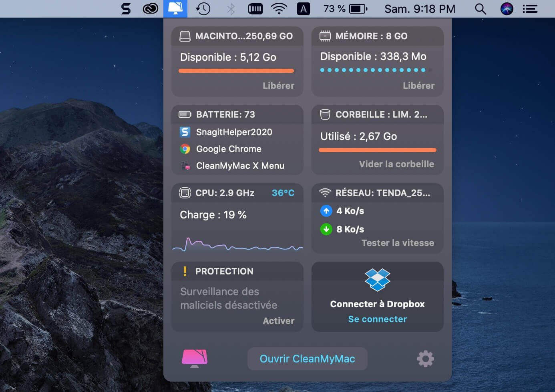
Task: Click CORBEILLE : LIM. header
Action: tap(381, 114)
